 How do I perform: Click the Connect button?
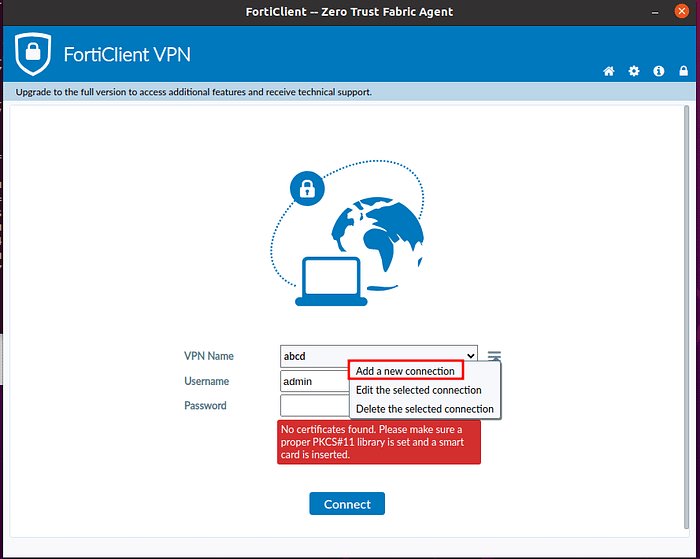point(347,504)
